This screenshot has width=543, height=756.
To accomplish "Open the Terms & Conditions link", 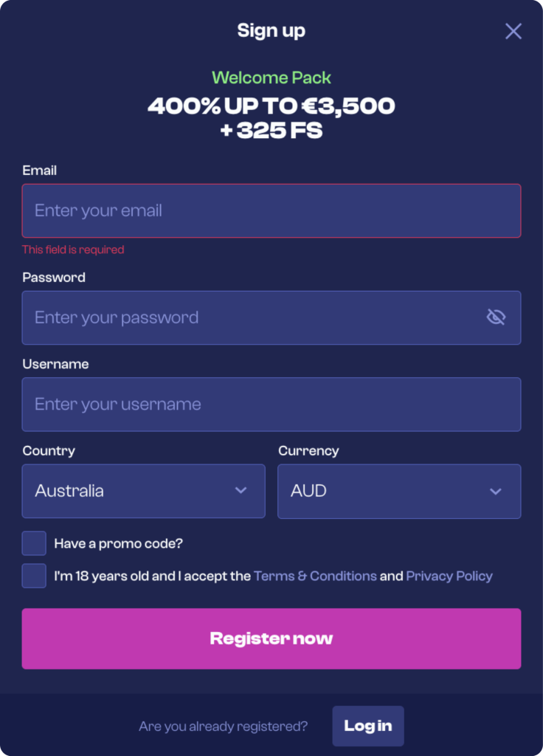I will (315, 576).
